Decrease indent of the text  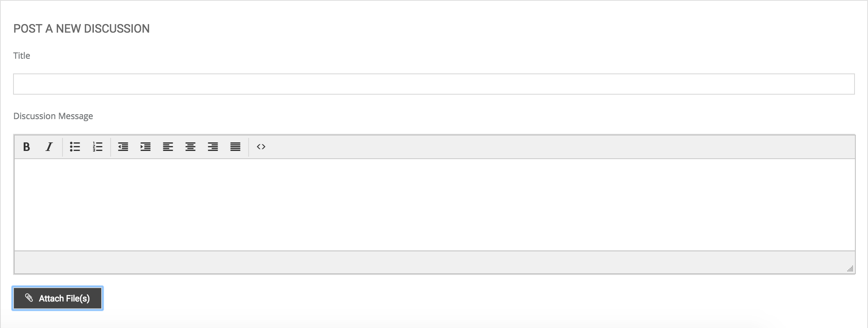click(x=123, y=147)
